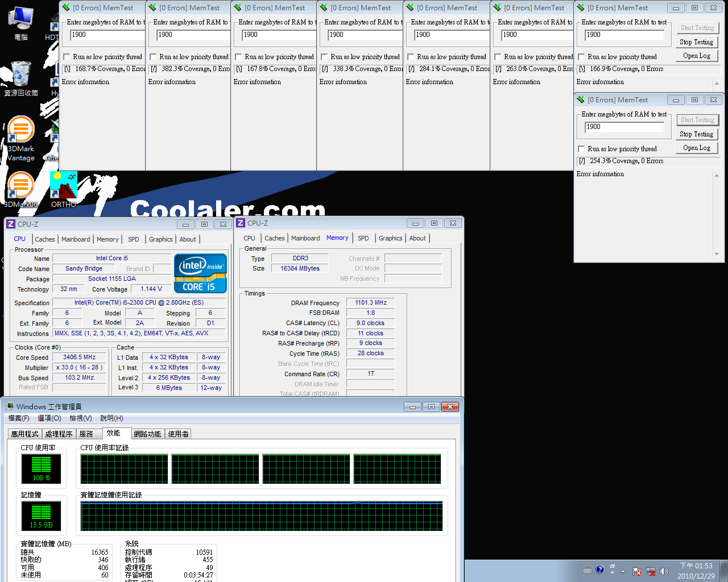The image size is (728, 582).
Task: Open Log in MemTest 254.3% window
Action: pyautogui.click(x=697, y=148)
